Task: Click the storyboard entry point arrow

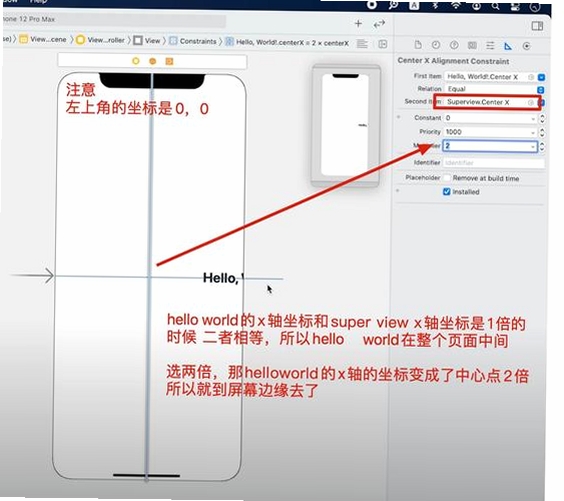Action: tap(32, 276)
